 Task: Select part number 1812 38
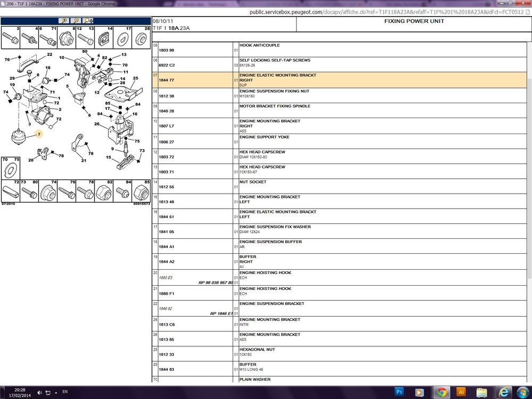click(166, 96)
